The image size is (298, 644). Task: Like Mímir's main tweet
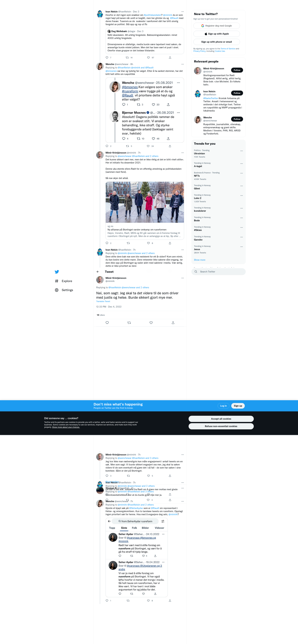151,323
